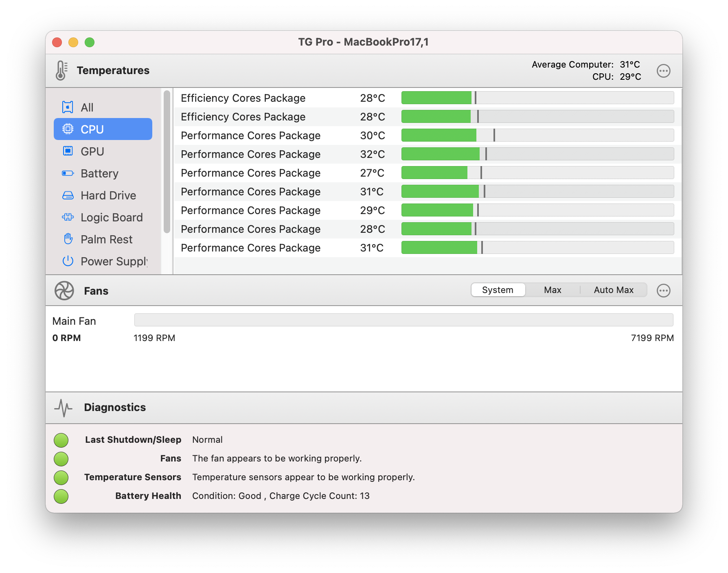Select the GPU category label
The width and height of the screenshot is (728, 573).
(92, 151)
